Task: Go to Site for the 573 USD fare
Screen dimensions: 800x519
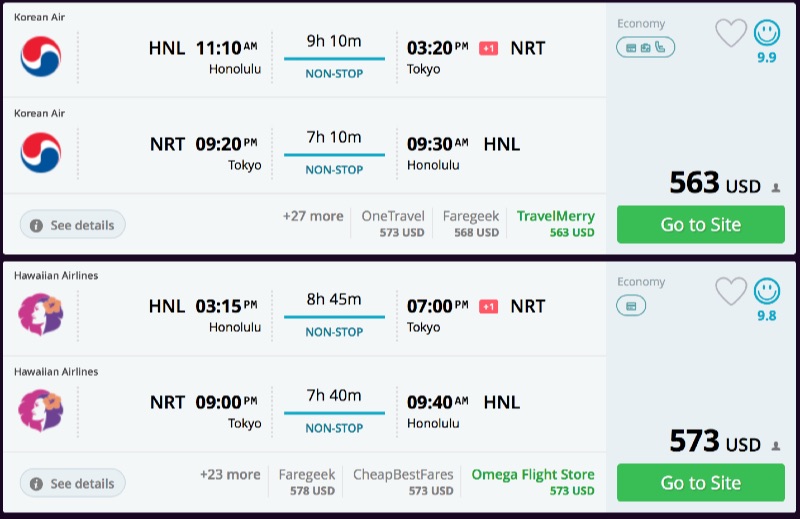Action: pyautogui.click(x=700, y=482)
